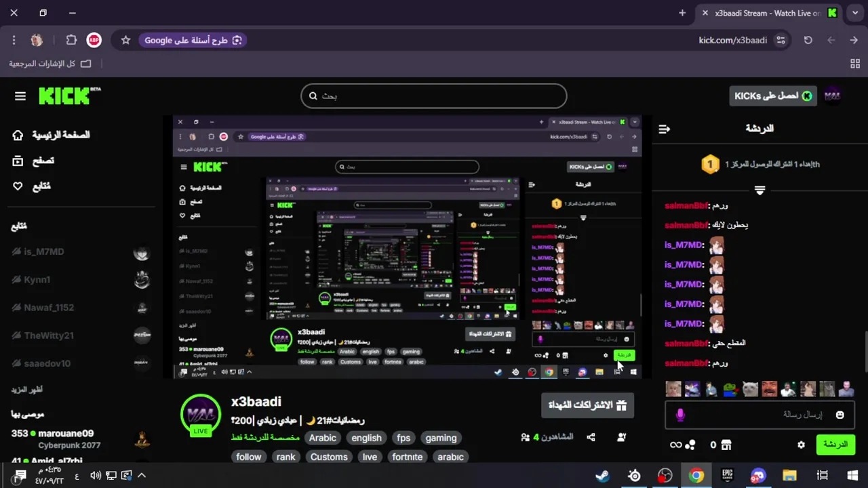Click the get KICKs button

click(772, 96)
